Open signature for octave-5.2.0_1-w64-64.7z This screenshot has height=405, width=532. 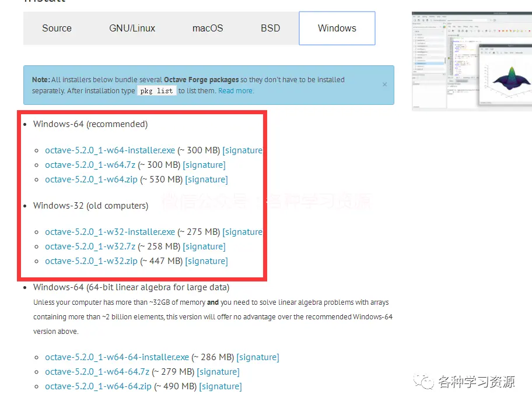tap(218, 372)
